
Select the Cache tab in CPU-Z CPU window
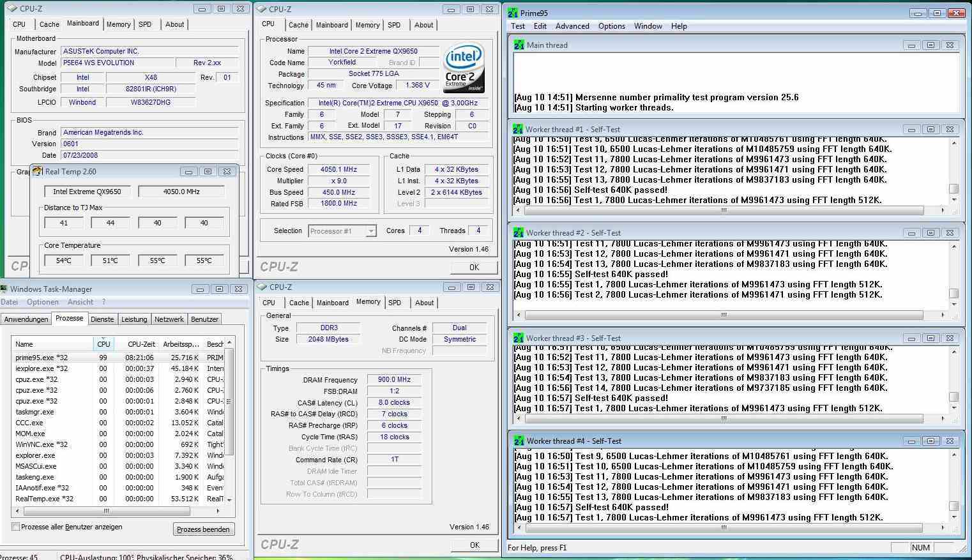pyautogui.click(x=298, y=25)
